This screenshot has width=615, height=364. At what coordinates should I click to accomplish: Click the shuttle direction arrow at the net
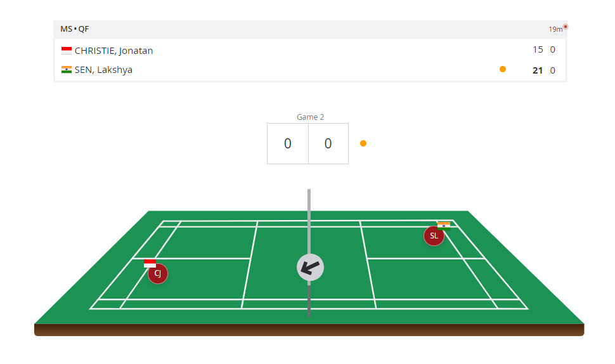point(310,267)
